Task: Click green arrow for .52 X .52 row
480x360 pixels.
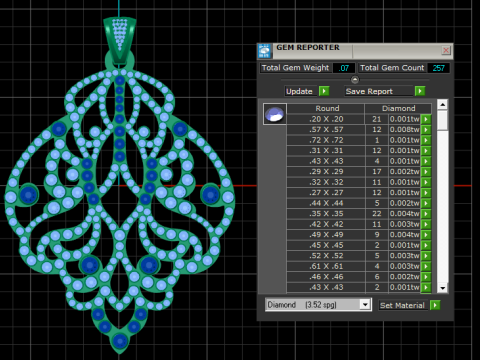Action: click(426, 256)
